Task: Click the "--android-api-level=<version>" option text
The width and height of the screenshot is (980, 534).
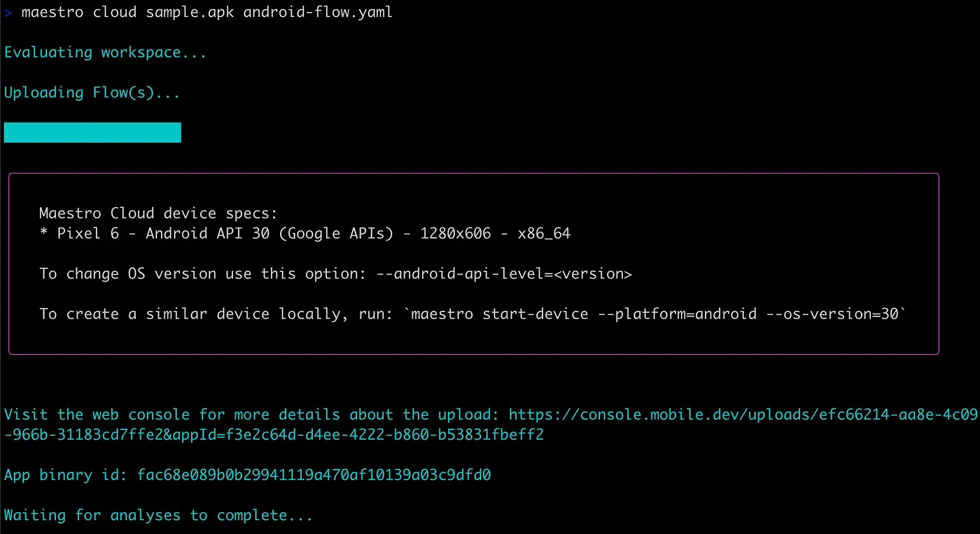Action: [x=504, y=274]
